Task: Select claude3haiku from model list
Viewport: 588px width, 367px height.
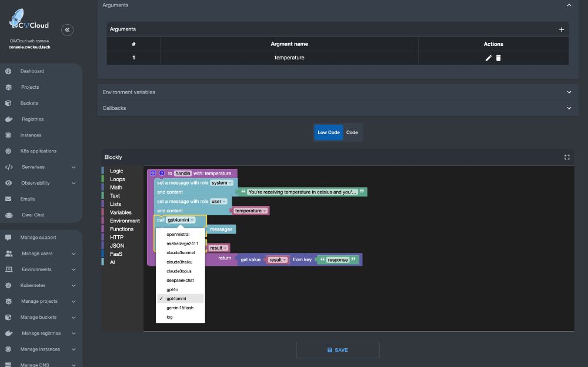Action: (x=181, y=262)
